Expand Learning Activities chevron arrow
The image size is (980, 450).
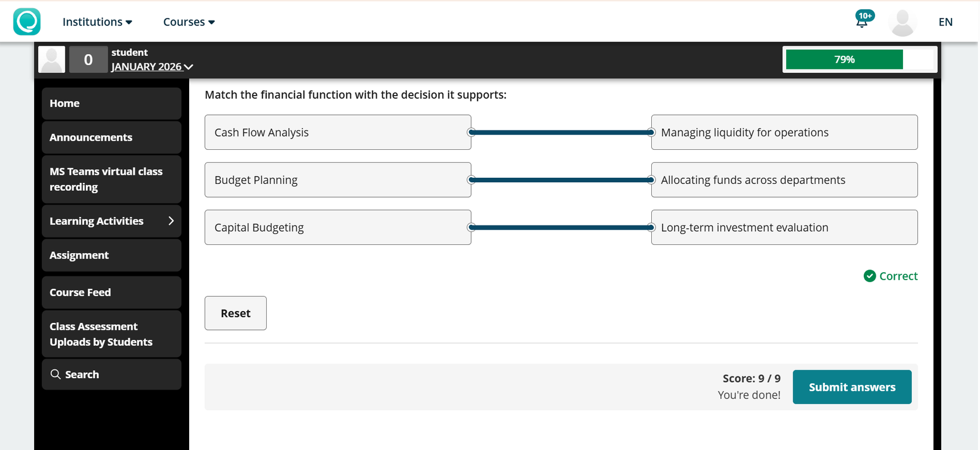click(171, 221)
